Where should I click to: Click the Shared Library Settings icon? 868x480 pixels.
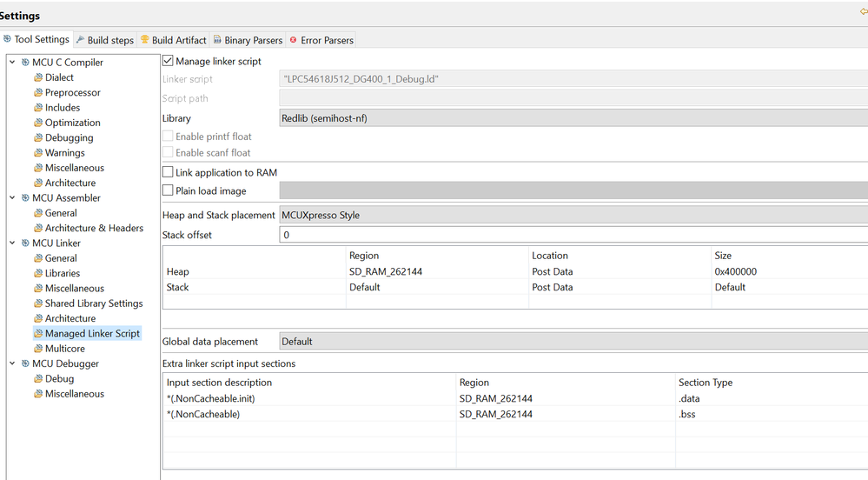click(x=38, y=303)
